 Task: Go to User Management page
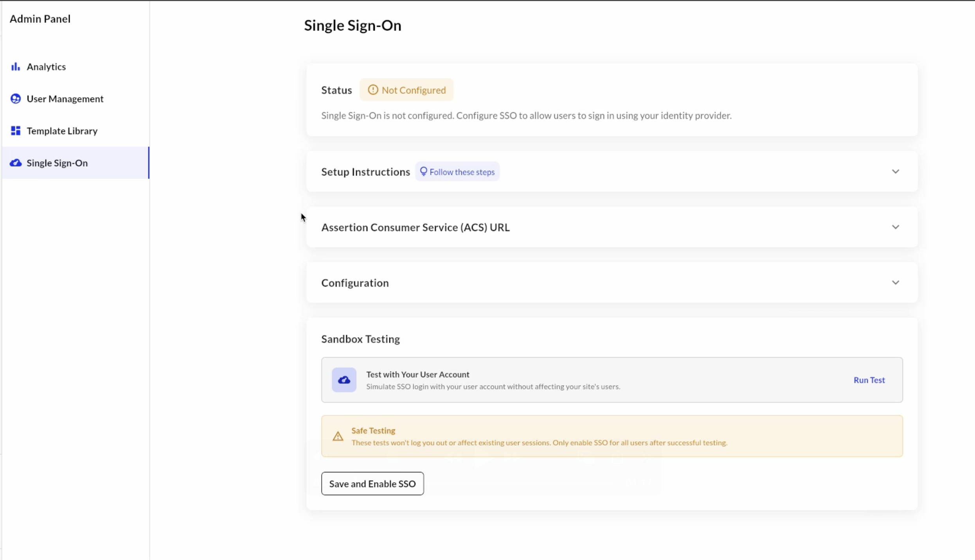tap(65, 99)
